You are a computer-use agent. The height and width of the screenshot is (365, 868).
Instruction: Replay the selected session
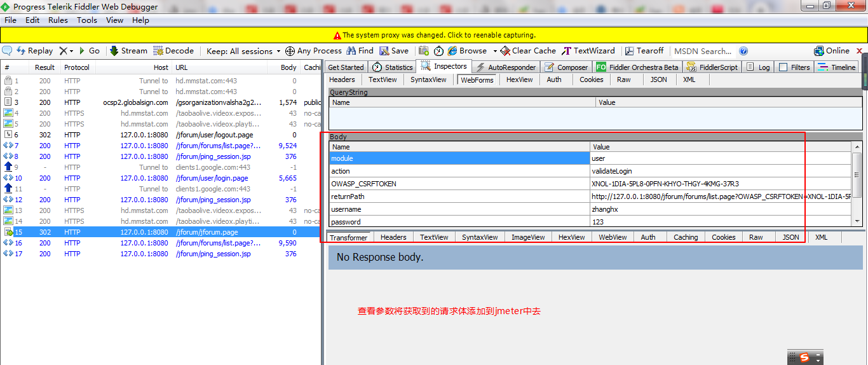(35, 51)
